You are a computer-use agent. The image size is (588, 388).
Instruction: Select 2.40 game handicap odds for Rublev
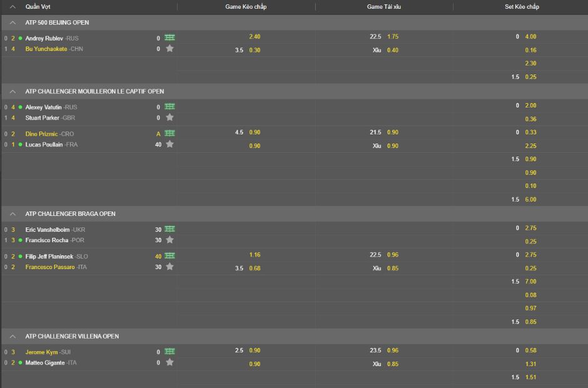[255, 37]
